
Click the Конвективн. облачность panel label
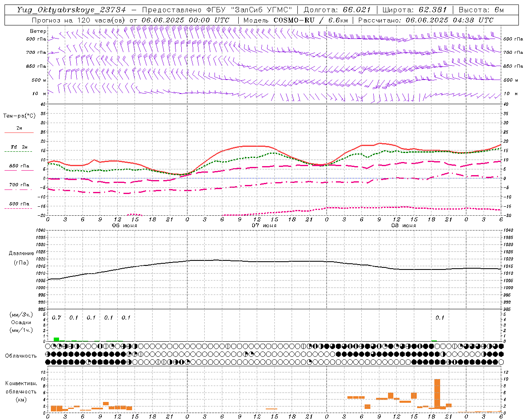point(21,388)
